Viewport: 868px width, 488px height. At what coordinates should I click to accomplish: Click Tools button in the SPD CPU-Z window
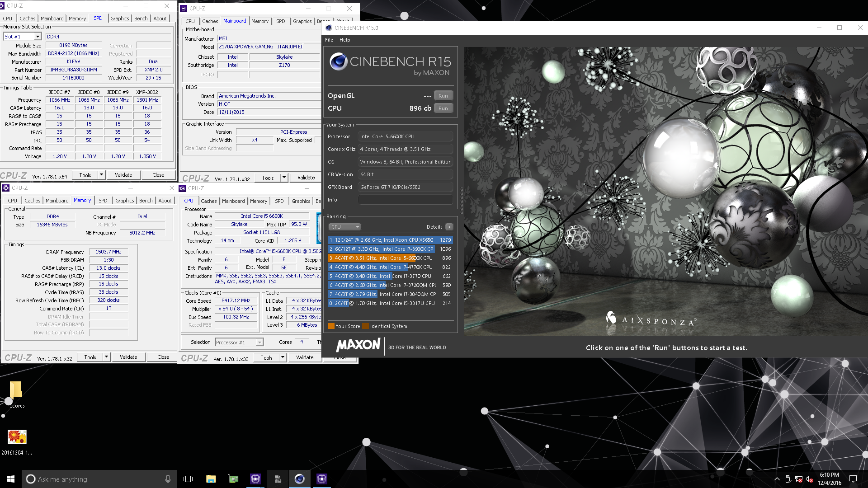pos(85,175)
